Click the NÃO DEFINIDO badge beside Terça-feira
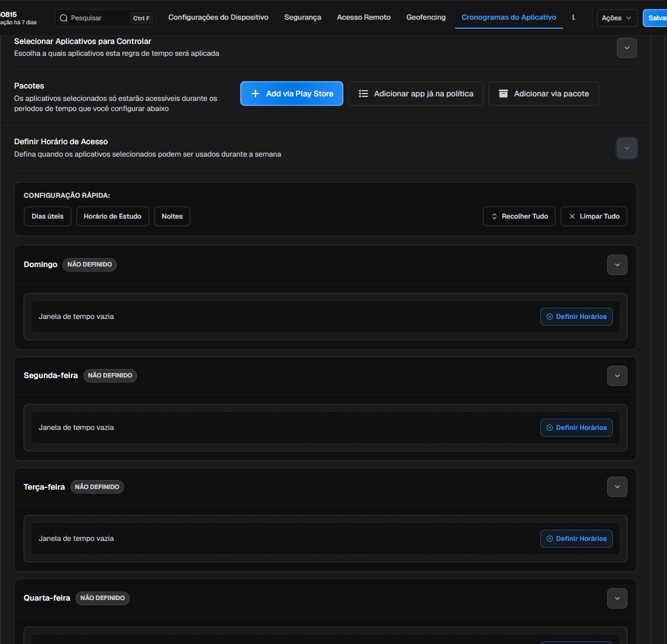Screen dimensions: 667x644 [x=97, y=487]
